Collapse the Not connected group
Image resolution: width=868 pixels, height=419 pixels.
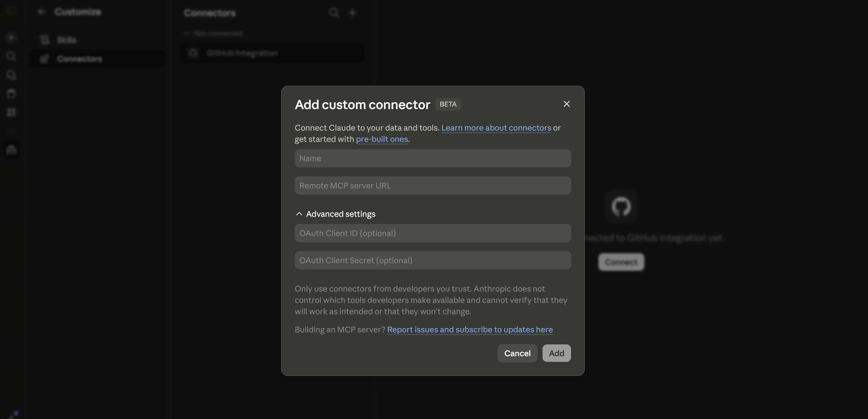click(x=213, y=33)
